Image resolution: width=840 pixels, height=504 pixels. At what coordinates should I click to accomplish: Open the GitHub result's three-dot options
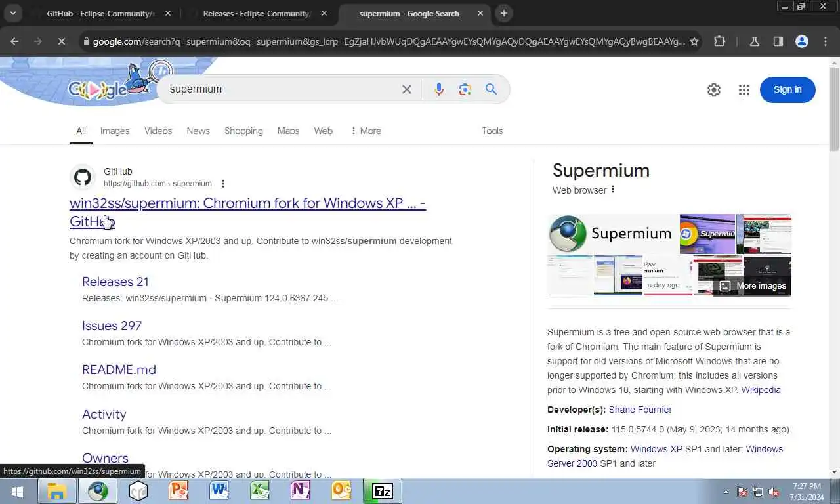tap(223, 184)
